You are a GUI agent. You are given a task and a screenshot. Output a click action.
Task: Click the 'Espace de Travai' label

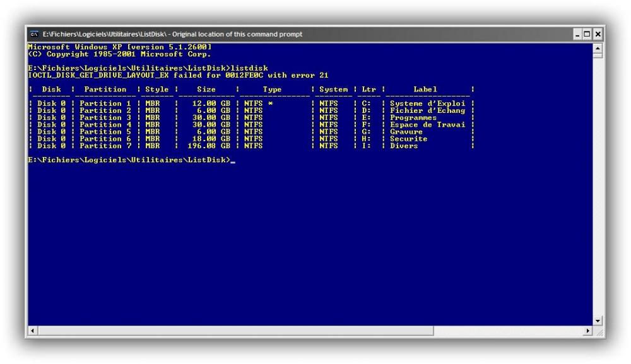[427, 125]
